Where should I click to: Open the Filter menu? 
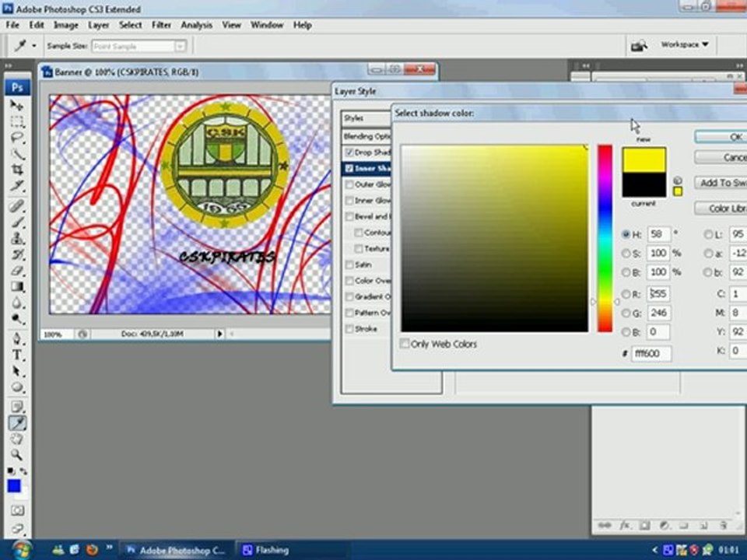tap(161, 25)
